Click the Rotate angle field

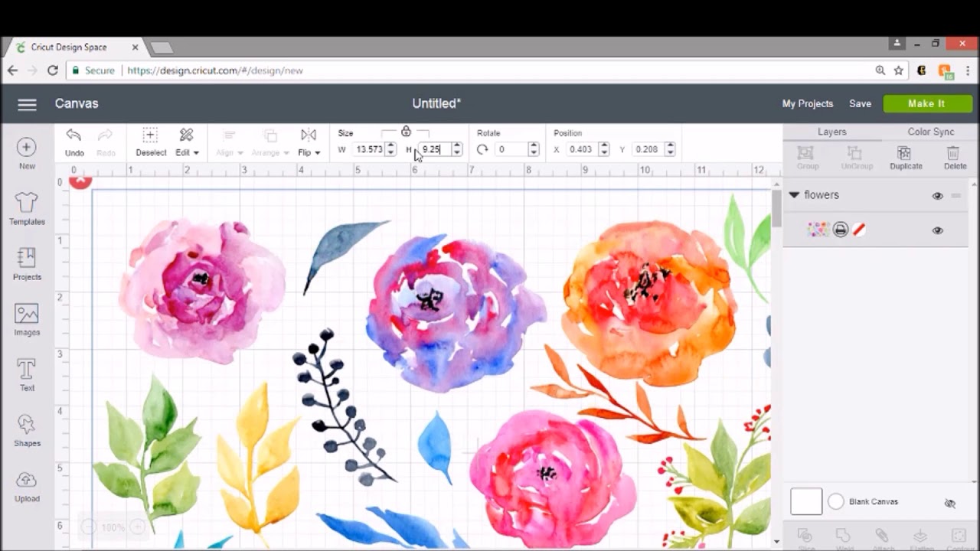coord(511,149)
